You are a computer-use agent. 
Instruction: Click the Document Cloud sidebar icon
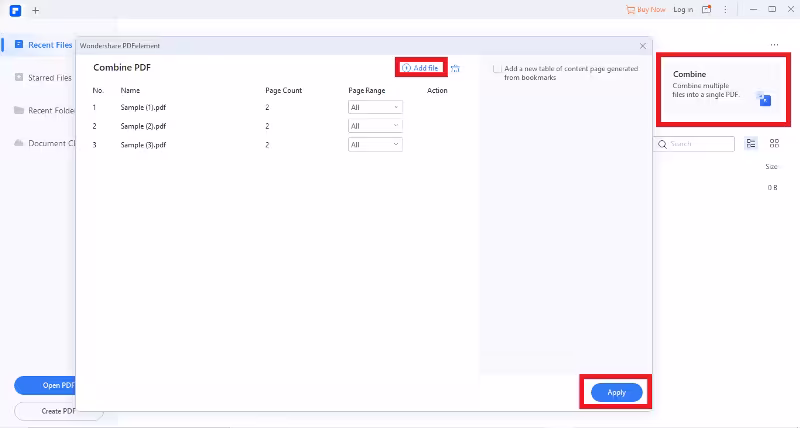[x=19, y=143]
